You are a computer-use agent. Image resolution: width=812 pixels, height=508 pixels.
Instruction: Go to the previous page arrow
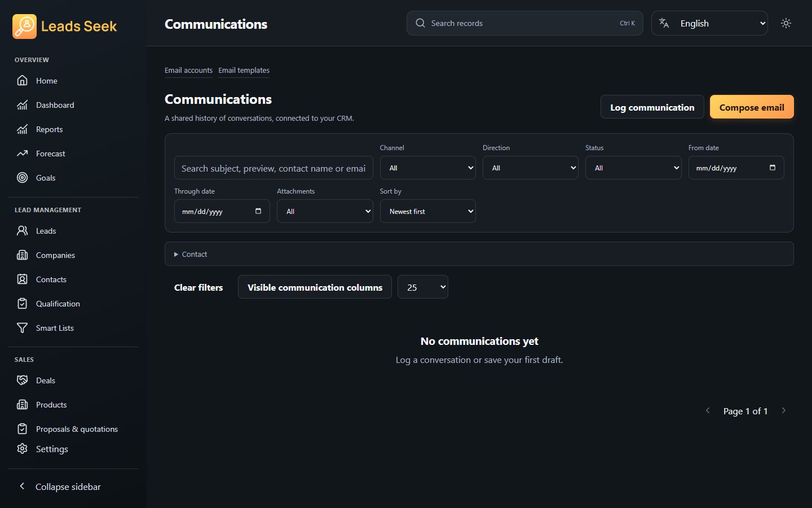tap(708, 410)
